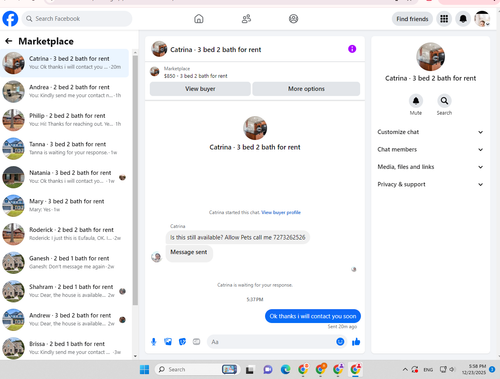Click the Facebook logo icon
Screen dimensions: 500x379
[x=10, y=19]
